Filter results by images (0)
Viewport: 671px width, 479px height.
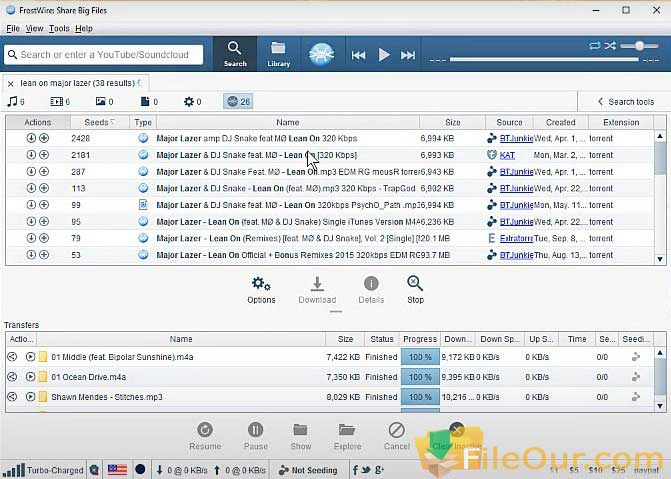coord(104,101)
